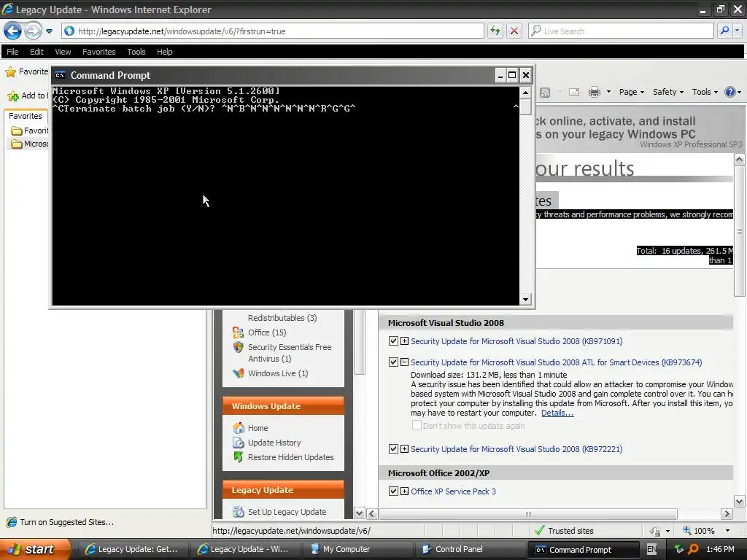Expand the KB972221 update details

tap(404, 448)
